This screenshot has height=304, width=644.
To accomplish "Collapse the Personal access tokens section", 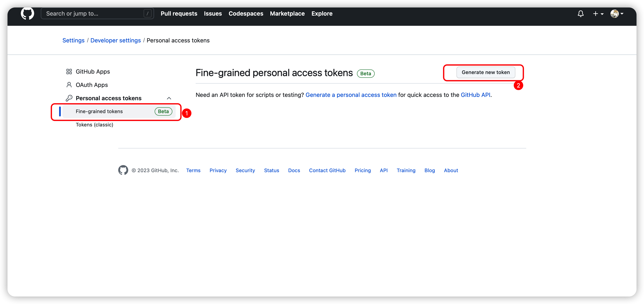I will pyautogui.click(x=169, y=98).
